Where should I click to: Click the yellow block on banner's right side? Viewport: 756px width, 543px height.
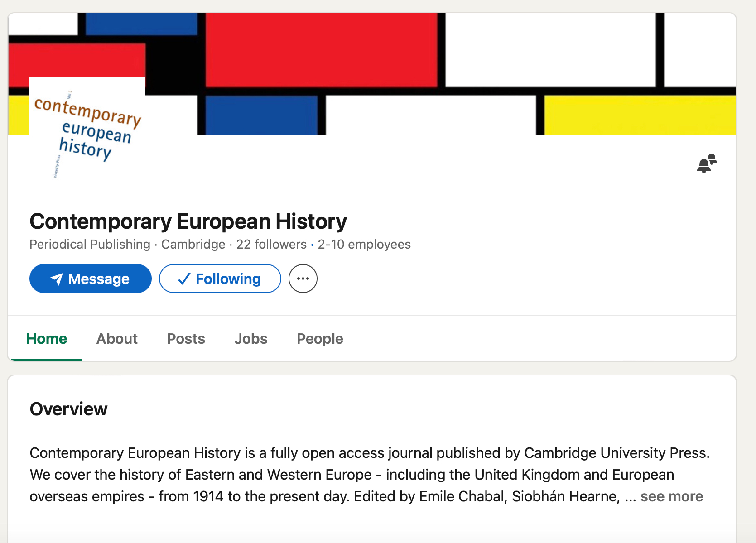pos(640,115)
